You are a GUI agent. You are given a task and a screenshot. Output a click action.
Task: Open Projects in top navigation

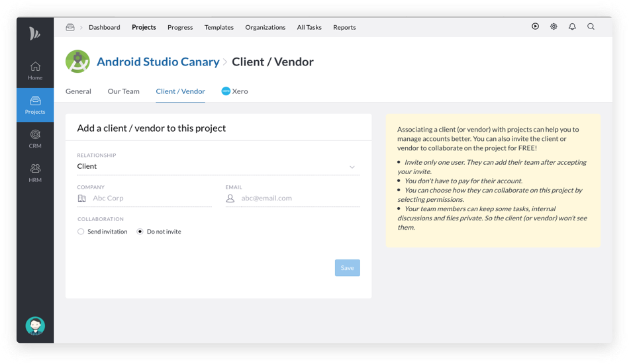coord(144,27)
